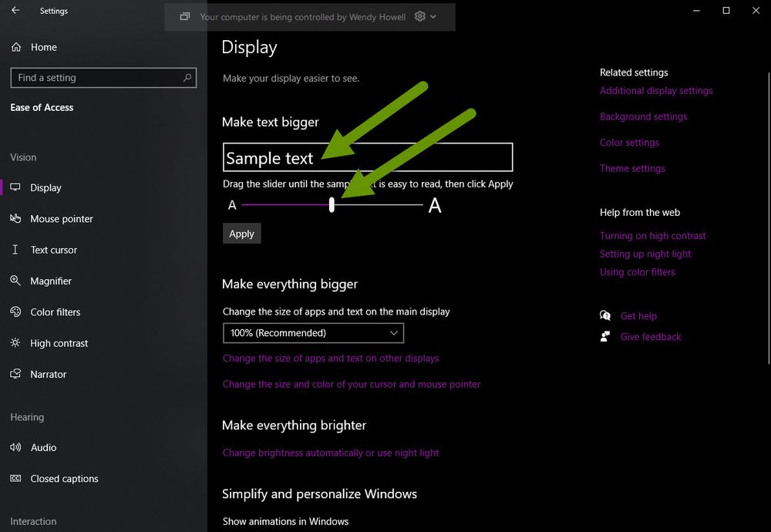Click Turning on high contrast link
The image size is (771, 532).
[652, 235]
